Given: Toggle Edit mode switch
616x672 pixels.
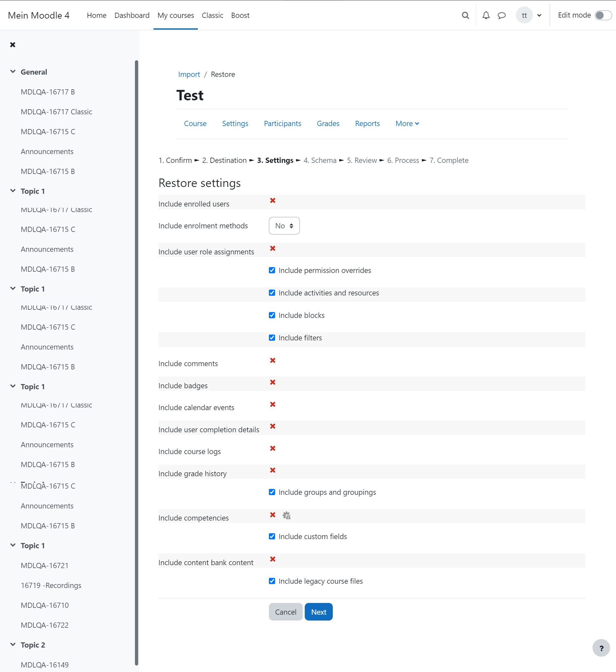Looking at the screenshot, I should tap(603, 15).
